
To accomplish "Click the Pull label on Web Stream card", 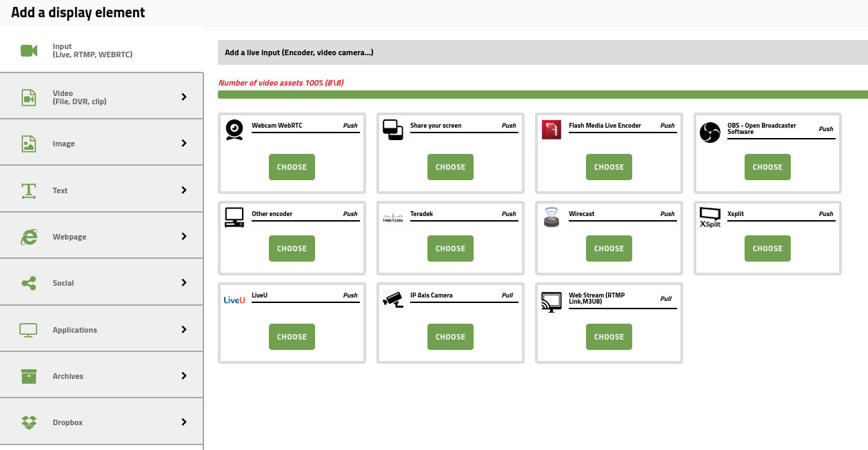I will pos(666,299).
